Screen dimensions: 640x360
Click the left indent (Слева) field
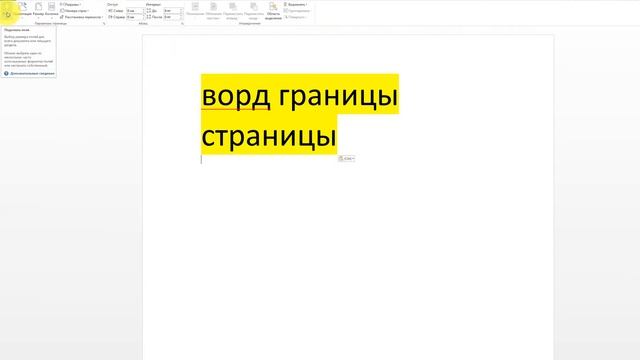pos(134,11)
